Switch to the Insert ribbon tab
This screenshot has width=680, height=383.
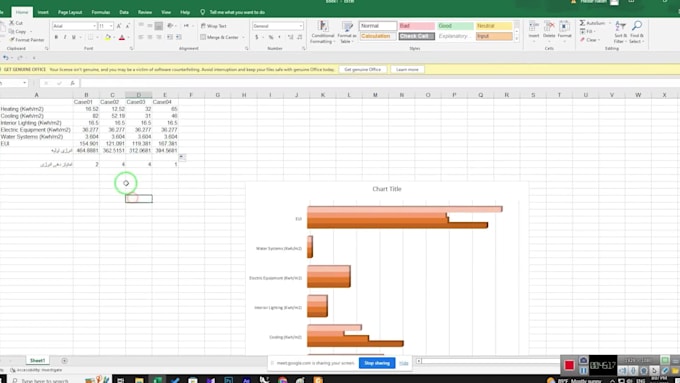tap(43, 12)
